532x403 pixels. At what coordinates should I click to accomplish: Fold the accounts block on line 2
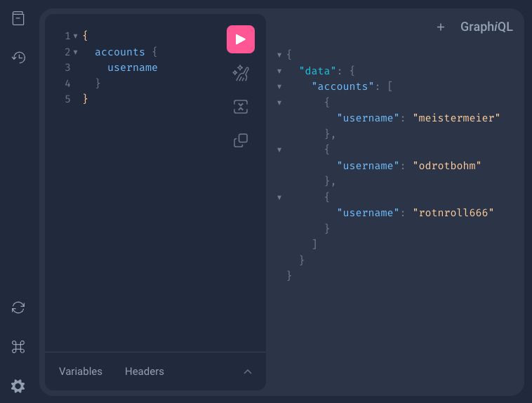[76, 52]
